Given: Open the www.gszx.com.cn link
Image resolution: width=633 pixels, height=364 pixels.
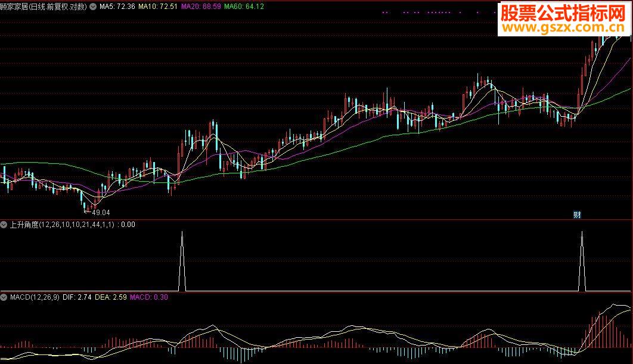Looking at the screenshot, I should coord(563,27).
